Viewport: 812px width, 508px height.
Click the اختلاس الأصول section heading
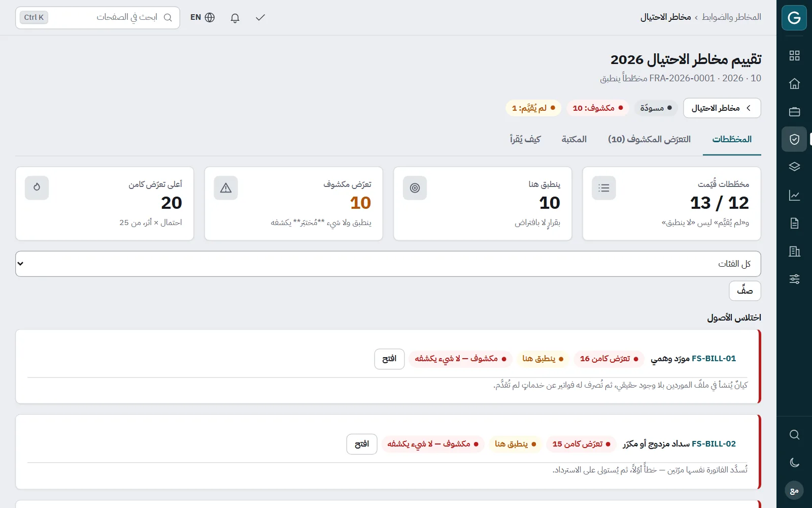[x=734, y=317]
